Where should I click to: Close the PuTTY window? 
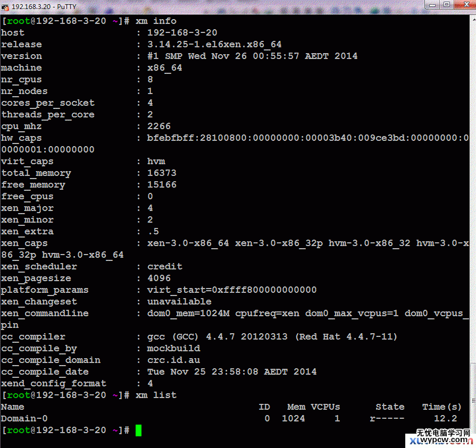click(466, 5)
